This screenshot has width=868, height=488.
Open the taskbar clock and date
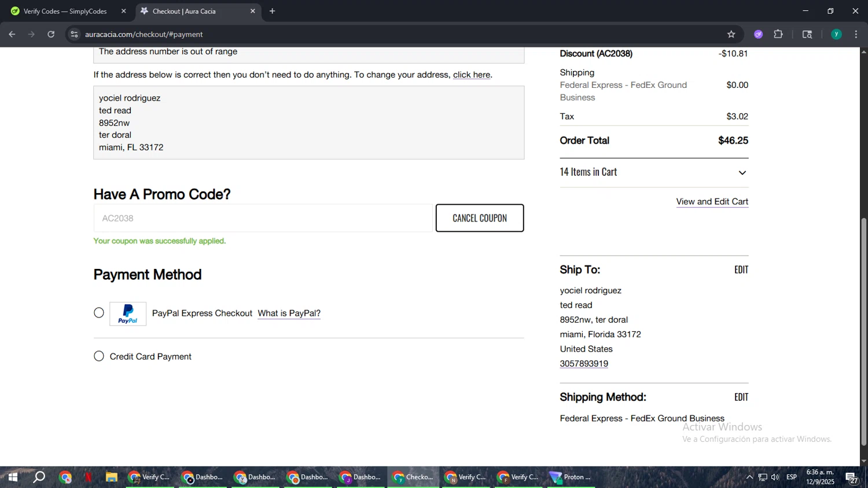click(821, 477)
